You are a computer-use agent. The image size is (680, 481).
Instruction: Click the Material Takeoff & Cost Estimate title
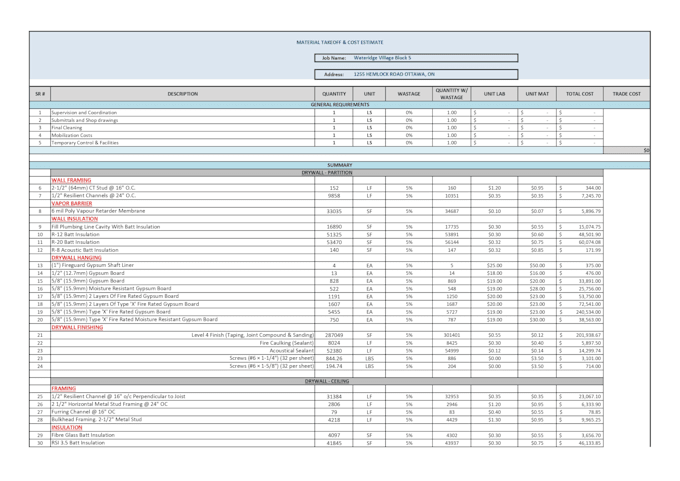click(340, 43)
